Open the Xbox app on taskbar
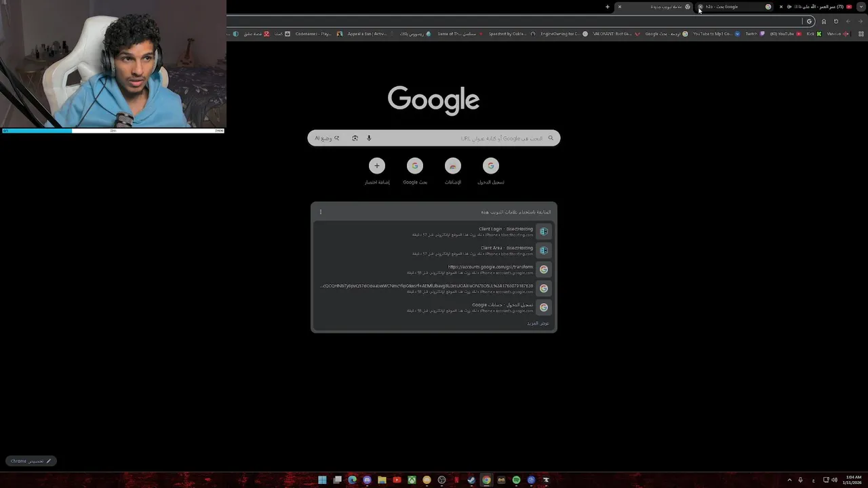868x488 pixels. pyautogui.click(x=412, y=480)
